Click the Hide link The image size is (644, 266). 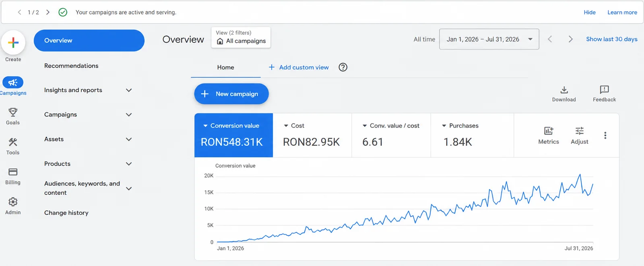pyautogui.click(x=590, y=12)
